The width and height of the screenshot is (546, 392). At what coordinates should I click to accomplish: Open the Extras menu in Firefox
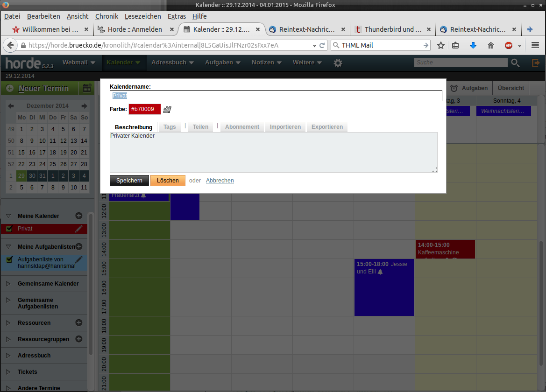tap(177, 16)
